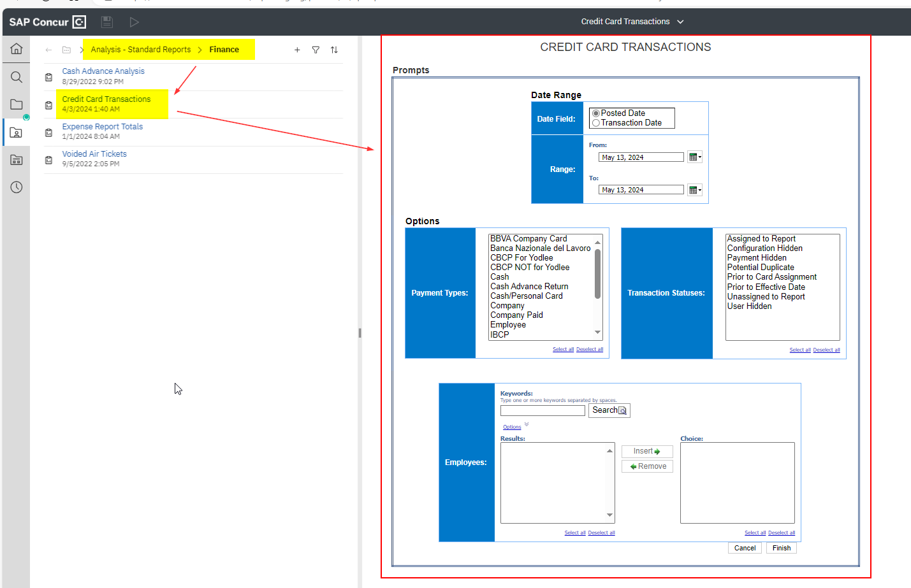
Task: Open the shared folder icon in sidebar
Action: coord(17,160)
